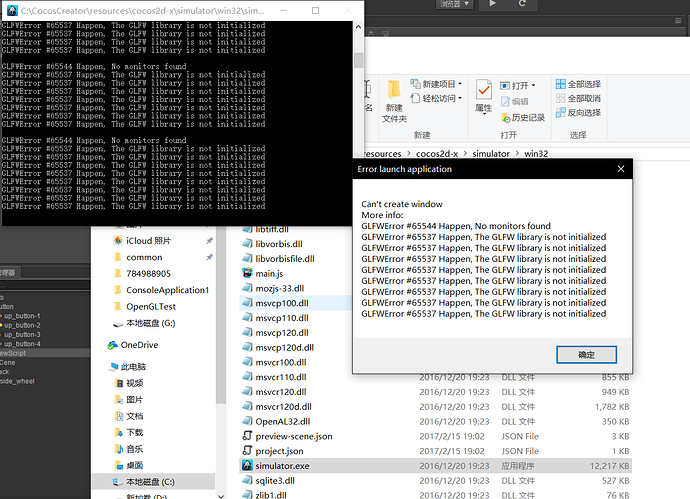The height and width of the screenshot is (499, 690).
Task: Click the win32 breadcrumb in the address bar
Action: 536,154
